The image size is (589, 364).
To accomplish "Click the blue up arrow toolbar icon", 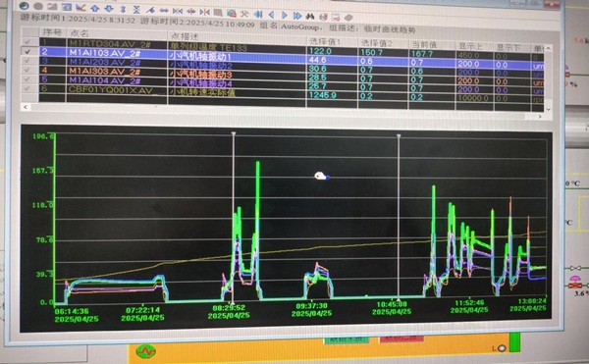I will tap(95, 8).
